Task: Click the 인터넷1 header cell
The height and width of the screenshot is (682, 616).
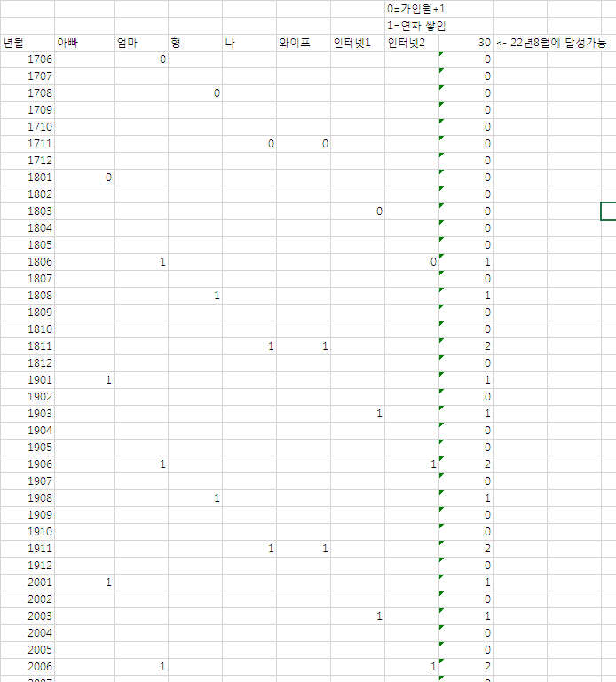Action: click(357, 43)
